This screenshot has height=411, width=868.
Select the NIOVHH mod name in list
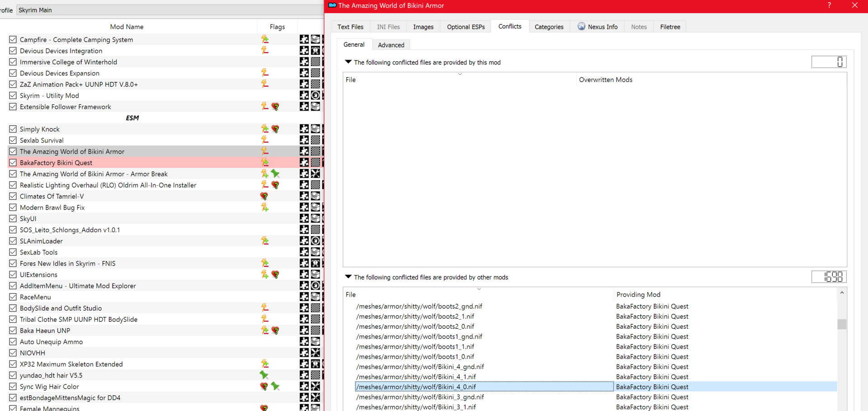click(33, 353)
